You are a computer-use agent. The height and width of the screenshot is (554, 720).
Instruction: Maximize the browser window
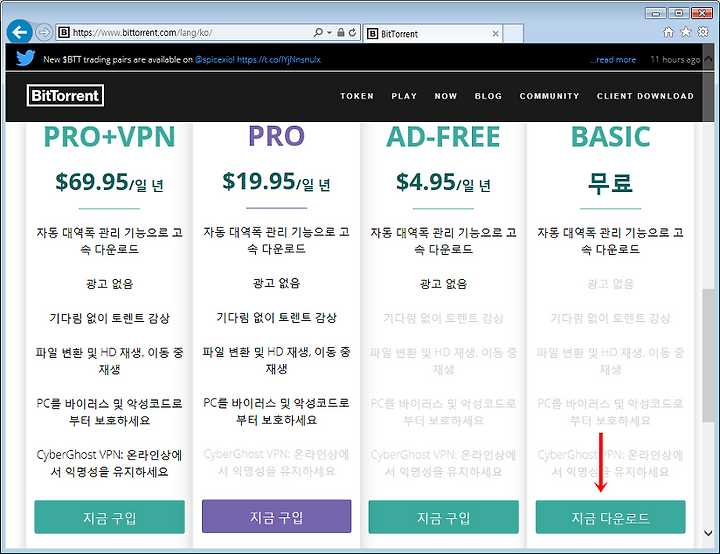(x=679, y=13)
